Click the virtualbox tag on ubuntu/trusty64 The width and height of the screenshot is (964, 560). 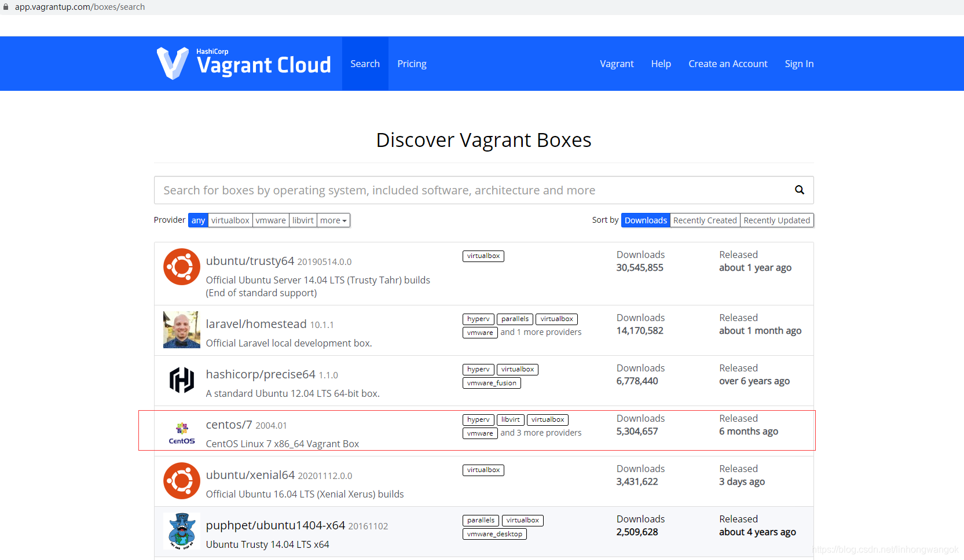(483, 256)
